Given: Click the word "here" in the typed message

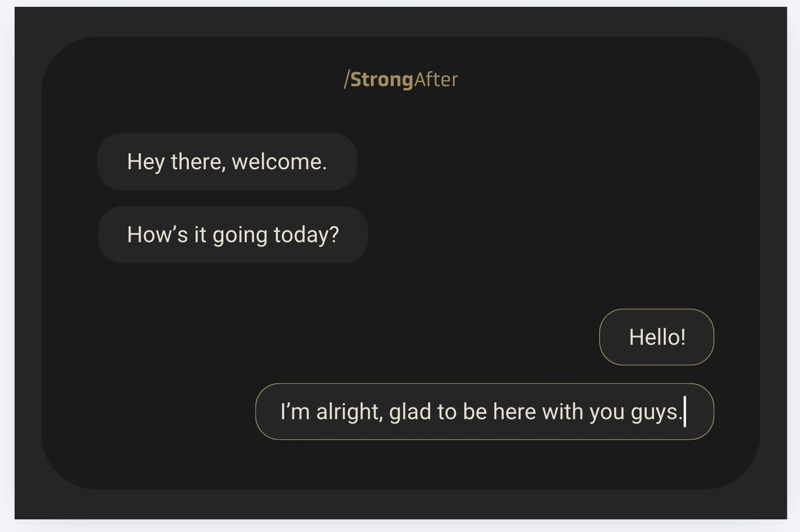Looking at the screenshot, I should tap(514, 412).
